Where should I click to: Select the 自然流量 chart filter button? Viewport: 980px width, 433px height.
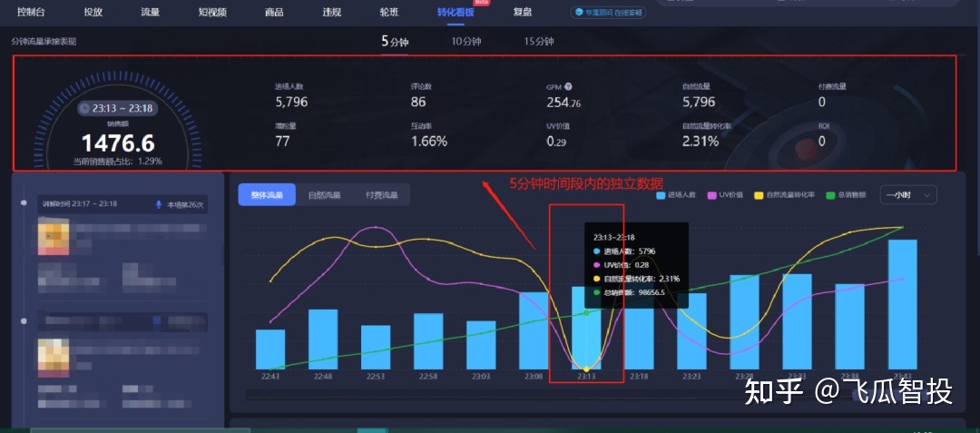click(322, 194)
